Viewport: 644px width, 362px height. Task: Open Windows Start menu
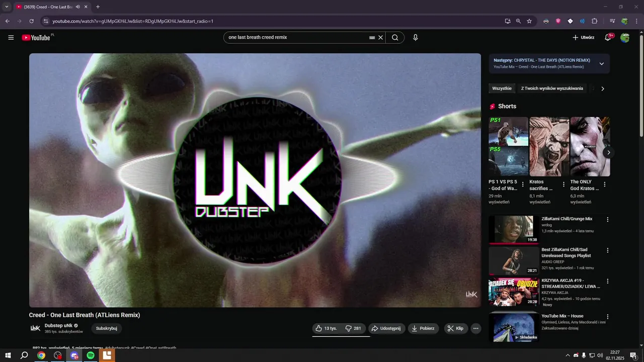click(x=8, y=355)
